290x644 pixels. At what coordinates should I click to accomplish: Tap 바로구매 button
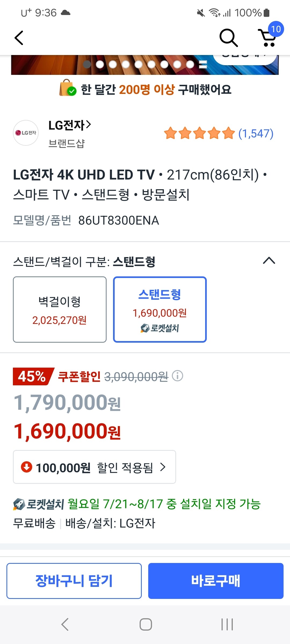216,581
